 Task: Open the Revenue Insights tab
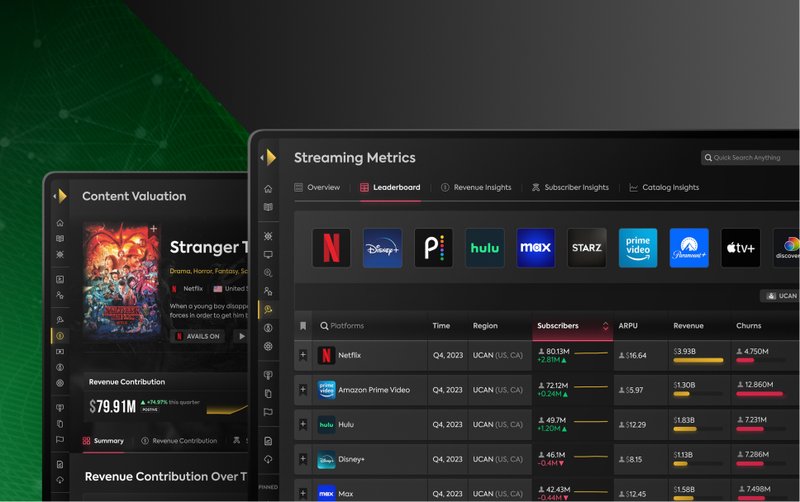click(x=476, y=187)
